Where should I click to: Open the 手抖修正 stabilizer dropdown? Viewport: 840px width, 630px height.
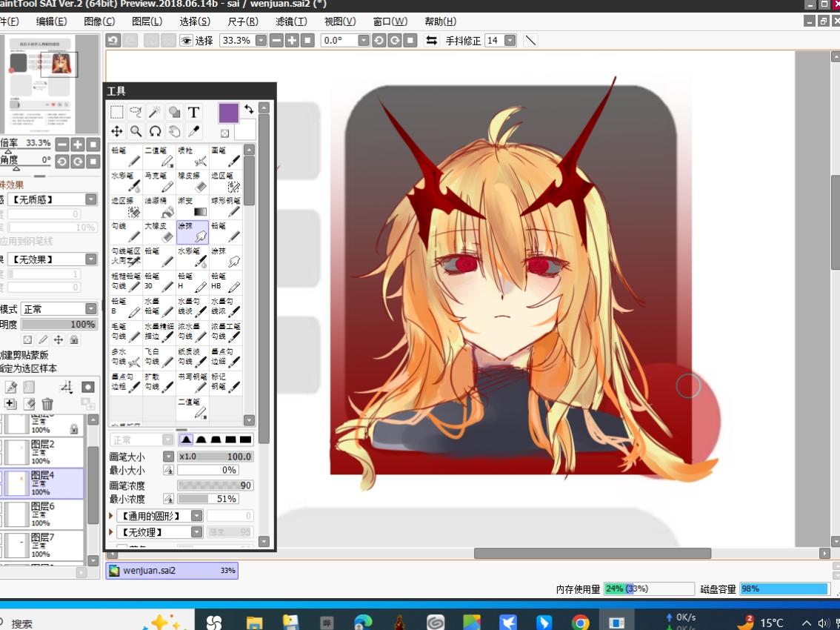[510, 41]
